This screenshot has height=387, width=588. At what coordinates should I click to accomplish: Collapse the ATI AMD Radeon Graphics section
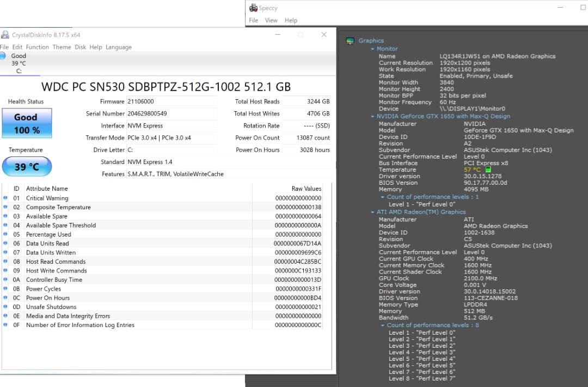372,212
